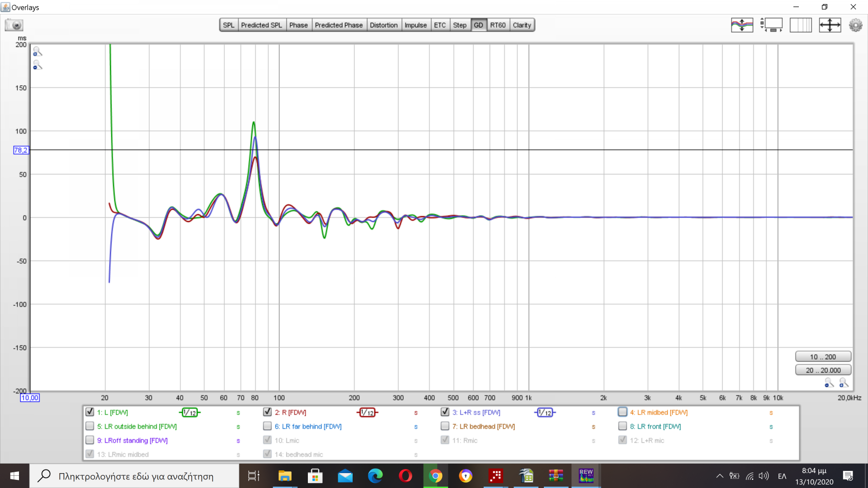Toggle the frequency axis log/linear icon

801,25
